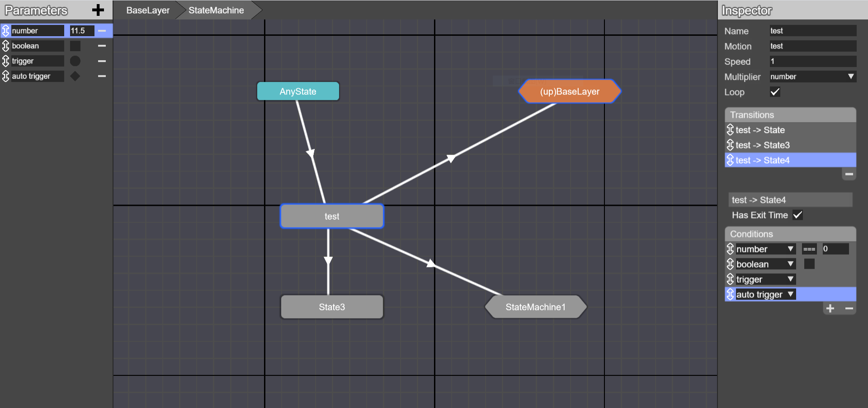Add a new condition with the plus icon

click(x=830, y=308)
